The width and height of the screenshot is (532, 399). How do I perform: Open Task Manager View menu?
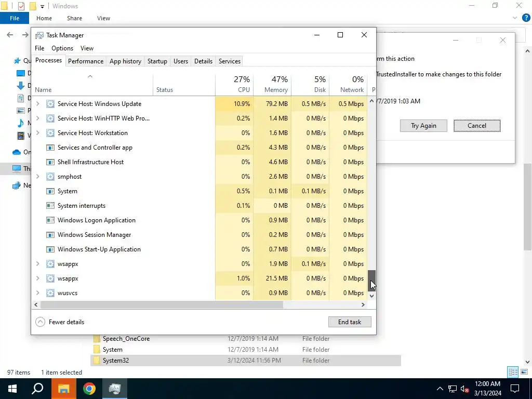coord(87,48)
